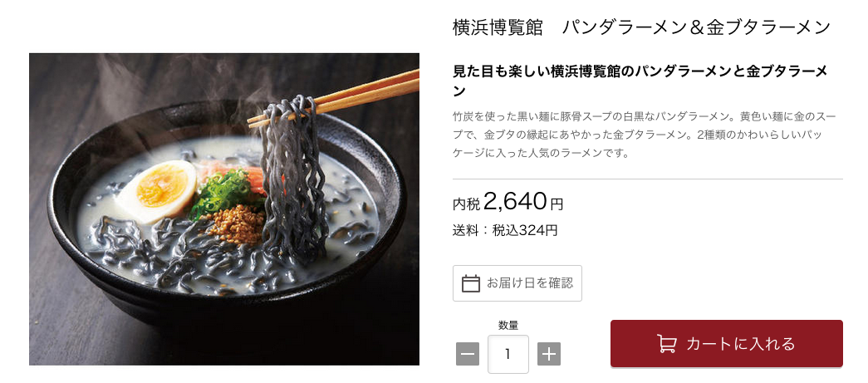Click the shopping cart icon
Viewport: 868px width, 383px height.
click(666, 343)
